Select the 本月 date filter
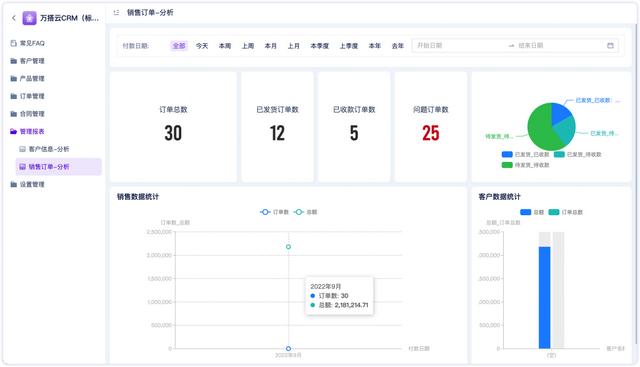 (271, 46)
